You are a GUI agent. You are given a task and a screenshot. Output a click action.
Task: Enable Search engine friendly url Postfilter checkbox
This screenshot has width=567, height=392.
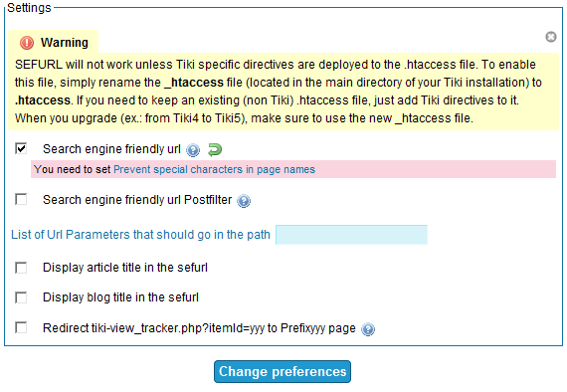pos(21,199)
